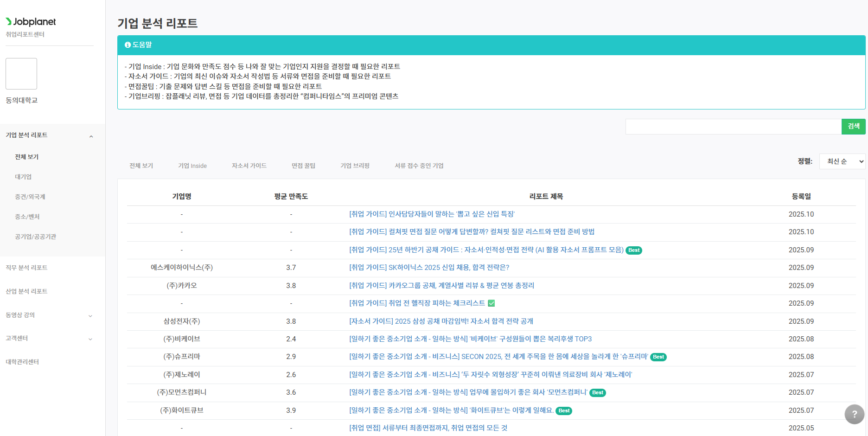Click the university profile image box
The width and height of the screenshot is (868, 436).
[21, 74]
